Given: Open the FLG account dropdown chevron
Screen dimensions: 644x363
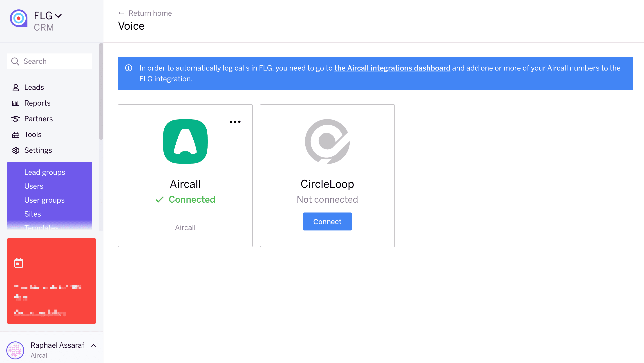Looking at the screenshot, I should pyautogui.click(x=58, y=16).
